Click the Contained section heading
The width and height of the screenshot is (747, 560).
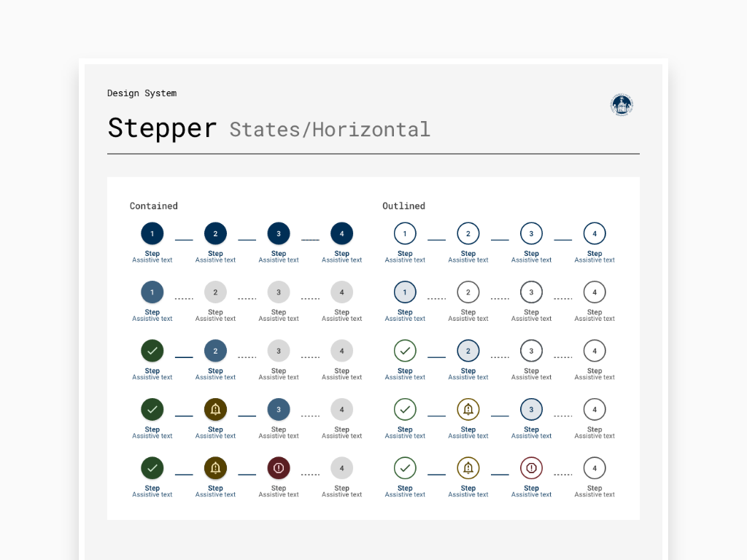(153, 206)
